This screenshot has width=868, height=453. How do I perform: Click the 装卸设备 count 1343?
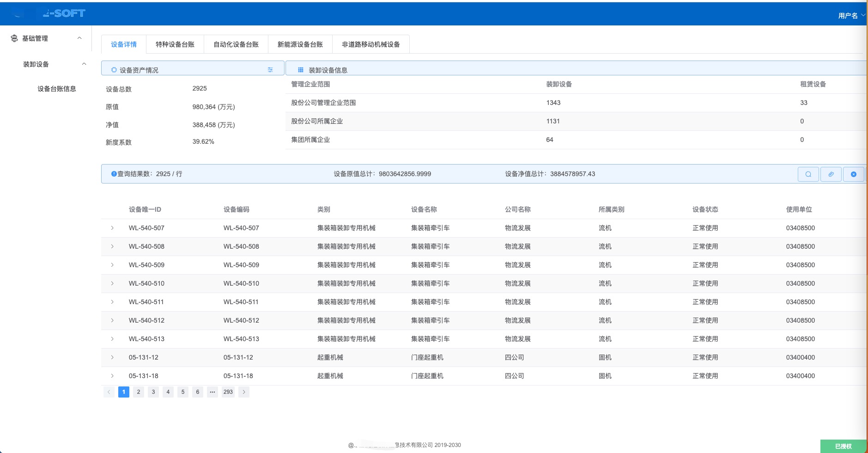pyautogui.click(x=553, y=103)
